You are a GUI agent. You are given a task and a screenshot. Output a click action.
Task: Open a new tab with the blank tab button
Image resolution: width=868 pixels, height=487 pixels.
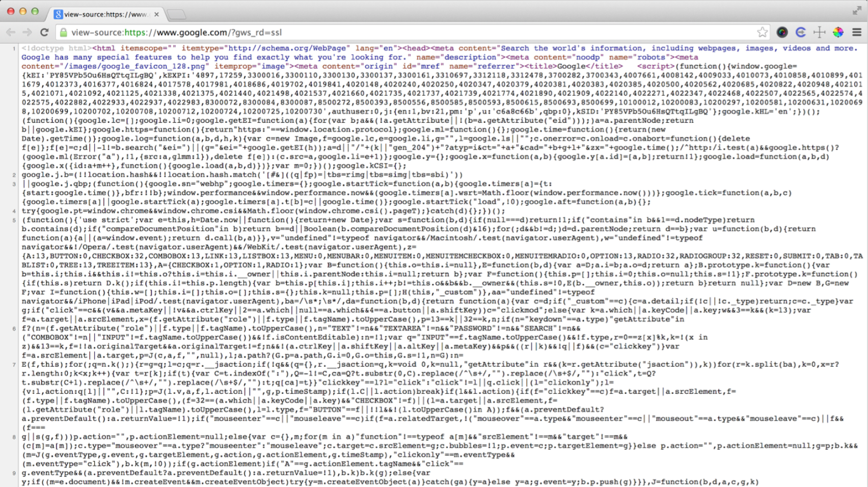click(176, 14)
